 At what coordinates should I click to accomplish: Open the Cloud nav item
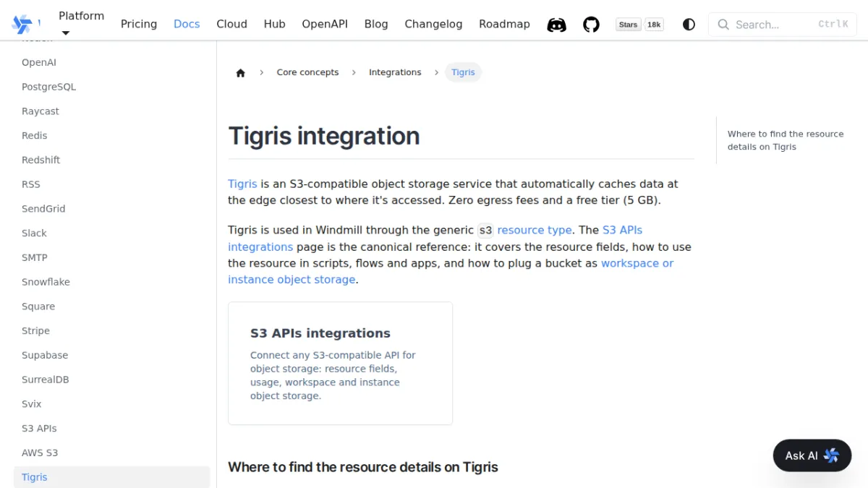(231, 24)
